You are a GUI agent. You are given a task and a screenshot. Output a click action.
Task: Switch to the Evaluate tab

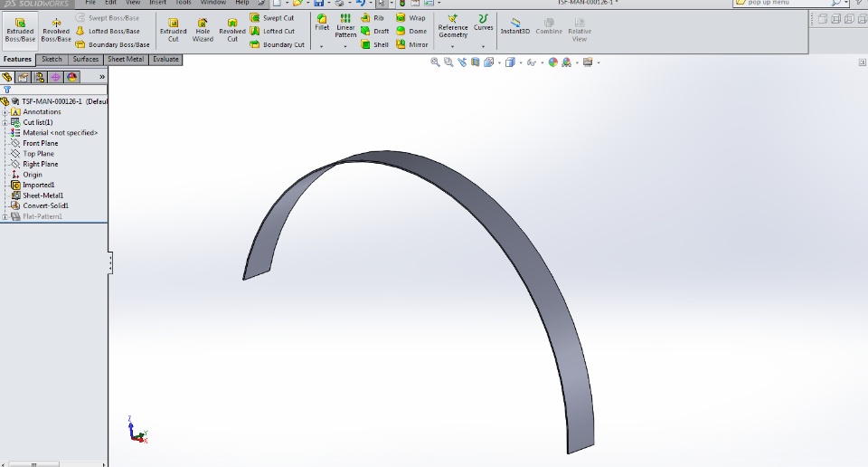165,59
